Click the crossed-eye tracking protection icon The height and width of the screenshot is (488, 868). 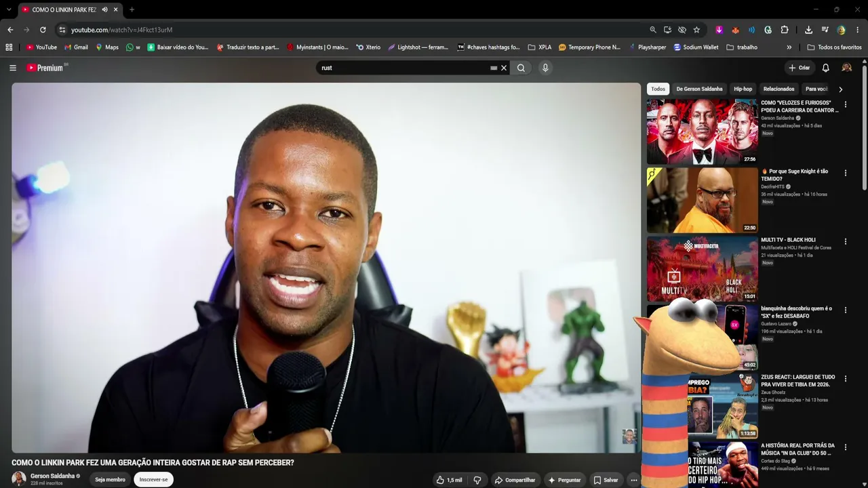point(682,30)
